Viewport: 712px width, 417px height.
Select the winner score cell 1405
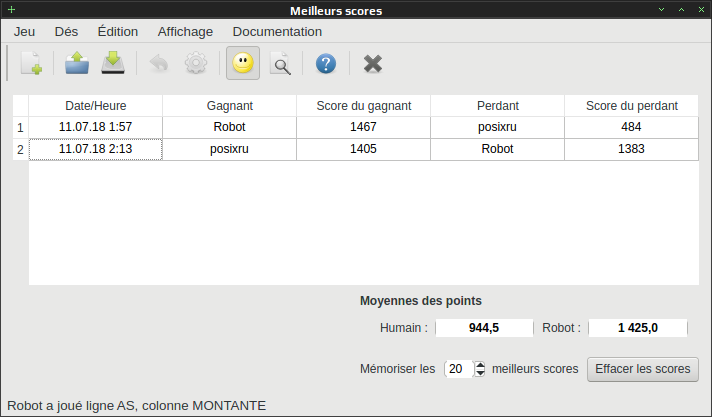363,149
